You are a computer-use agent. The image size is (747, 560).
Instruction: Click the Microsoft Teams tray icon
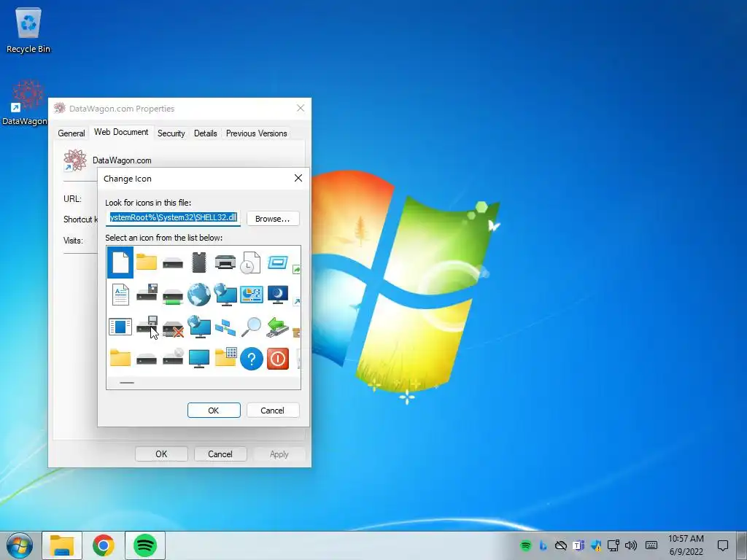click(x=578, y=545)
